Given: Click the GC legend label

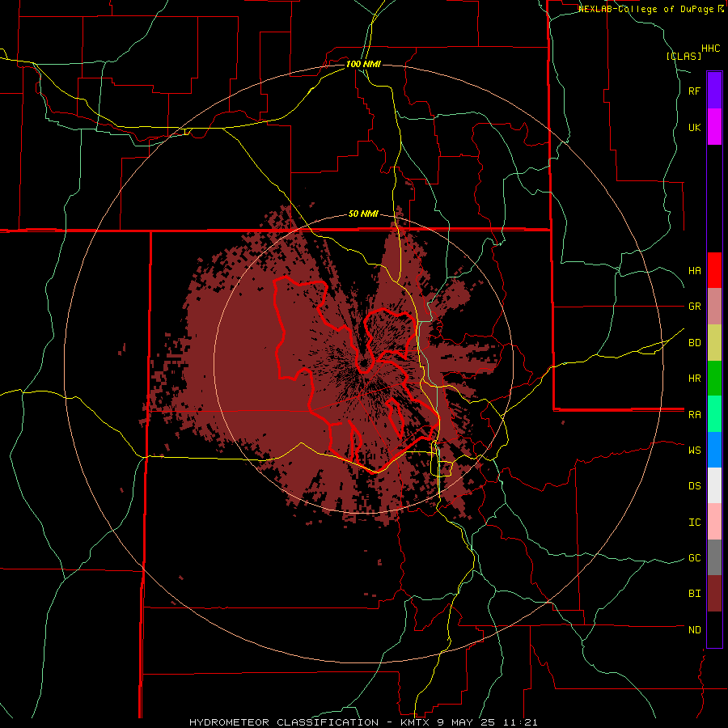Looking at the screenshot, I should click(x=695, y=558).
